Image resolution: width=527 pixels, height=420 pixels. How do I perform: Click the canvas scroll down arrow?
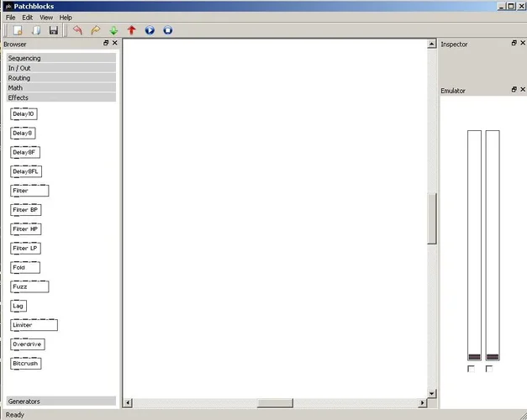pyautogui.click(x=432, y=393)
